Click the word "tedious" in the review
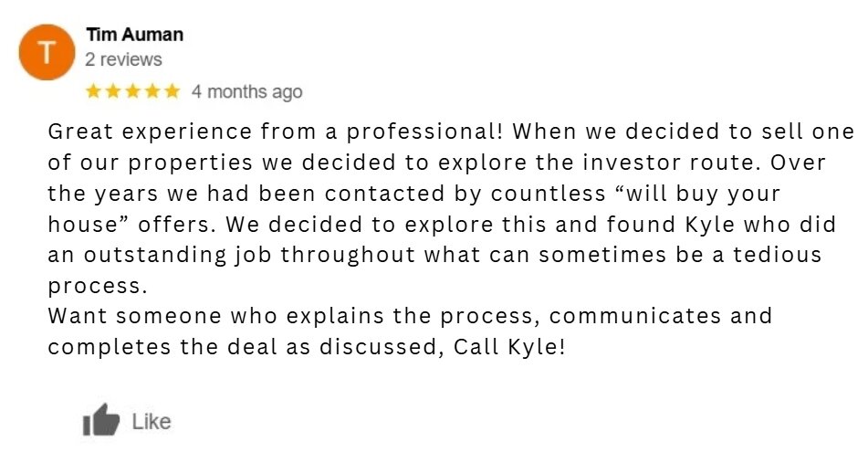Viewport: 868px width, 452px height. click(x=778, y=255)
